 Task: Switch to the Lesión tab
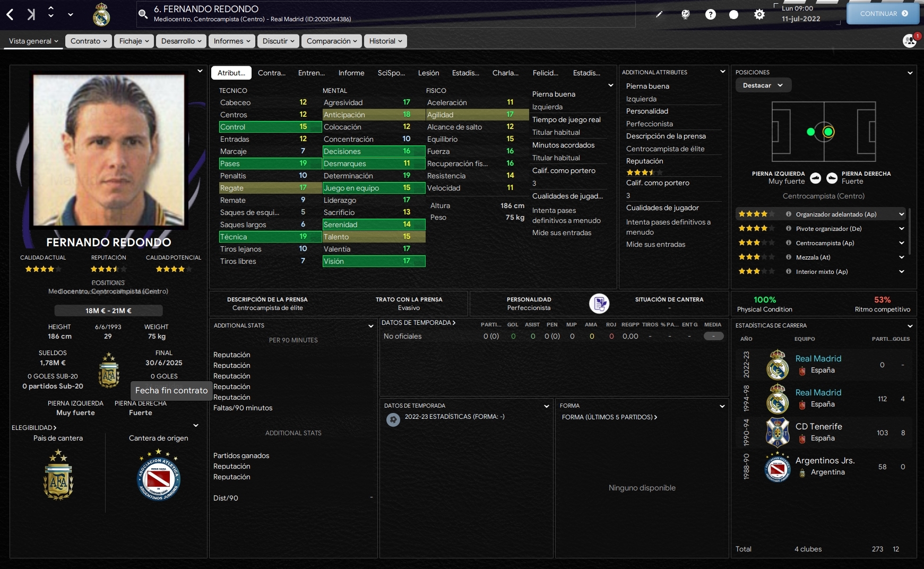tap(428, 73)
